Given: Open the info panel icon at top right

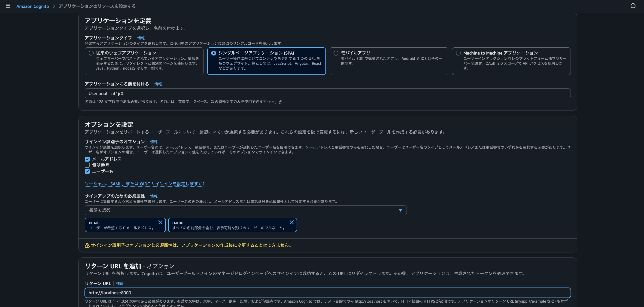Looking at the screenshot, I should tap(633, 6).
